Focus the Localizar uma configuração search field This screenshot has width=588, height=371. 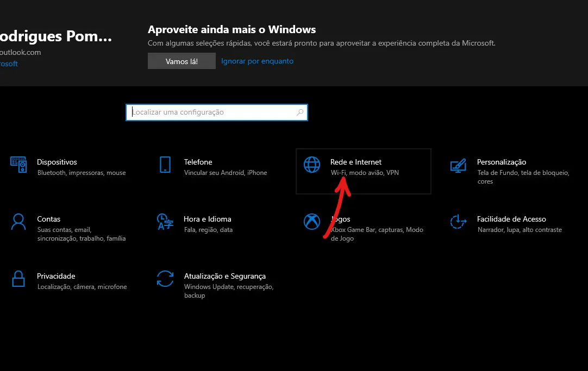[x=217, y=112]
